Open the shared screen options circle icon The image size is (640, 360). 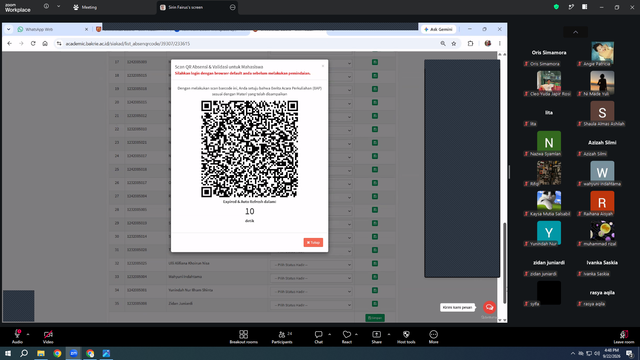point(233,7)
